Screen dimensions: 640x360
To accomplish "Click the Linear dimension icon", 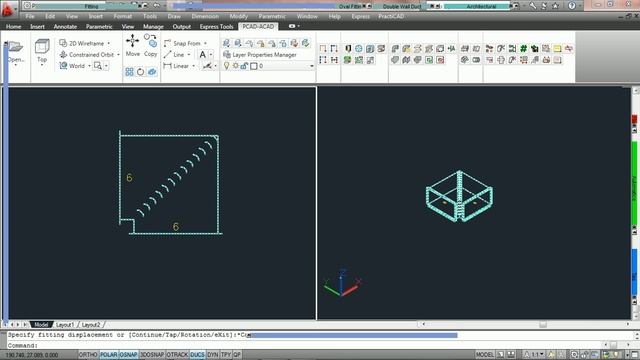I will tap(167, 65).
